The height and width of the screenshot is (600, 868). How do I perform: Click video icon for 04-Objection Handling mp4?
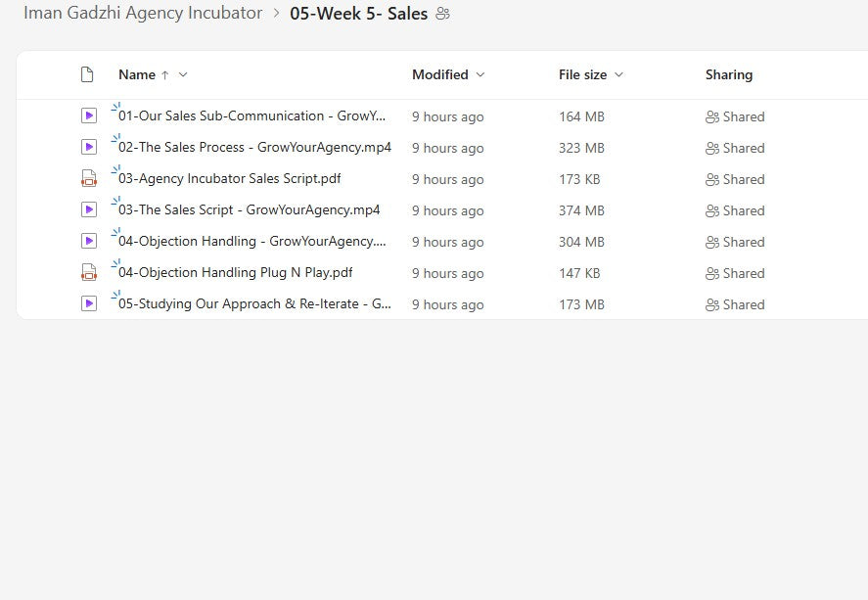click(89, 241)
